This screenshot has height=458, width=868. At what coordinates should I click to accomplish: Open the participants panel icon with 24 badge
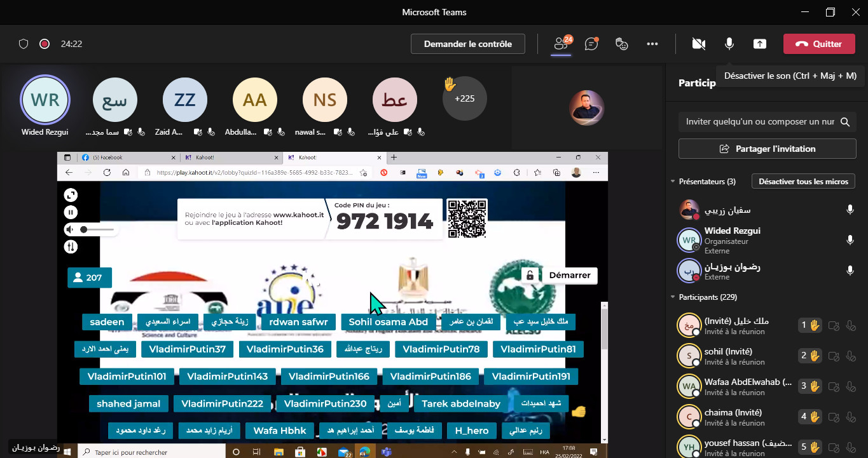(561, 44)
